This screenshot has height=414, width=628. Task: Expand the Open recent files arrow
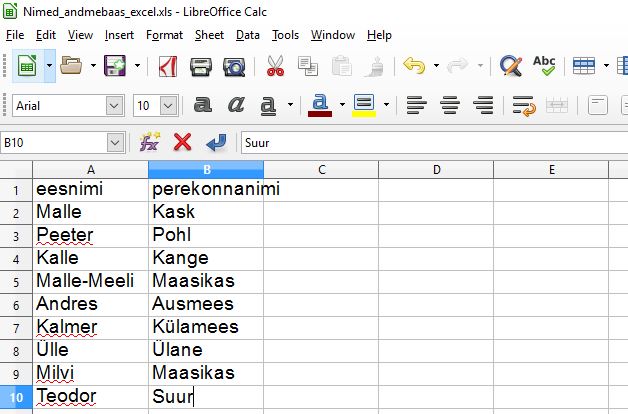point(93,66)
